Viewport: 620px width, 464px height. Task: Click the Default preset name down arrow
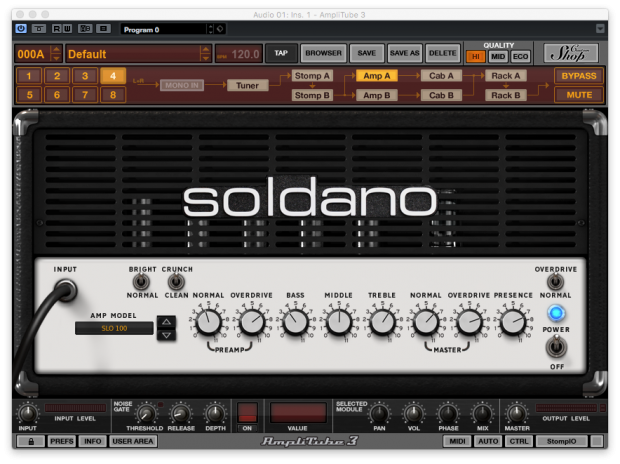point(205,58)
